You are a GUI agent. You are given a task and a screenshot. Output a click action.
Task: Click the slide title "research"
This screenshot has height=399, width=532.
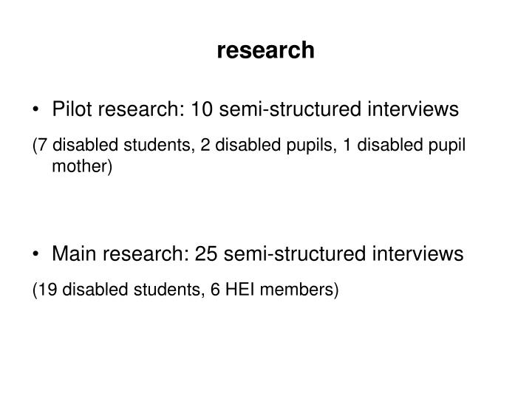(266, 50)
